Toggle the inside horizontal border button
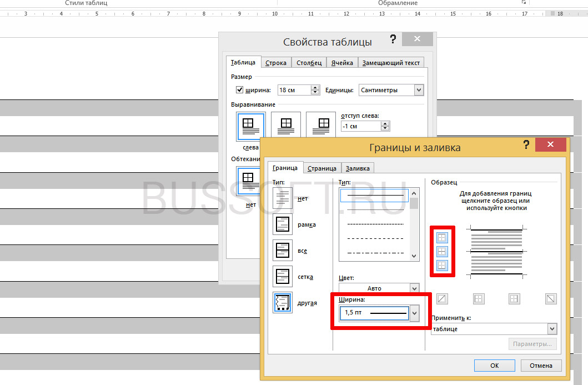The width and height of the screenshot is (588, 385). click(x=442, y=251)
